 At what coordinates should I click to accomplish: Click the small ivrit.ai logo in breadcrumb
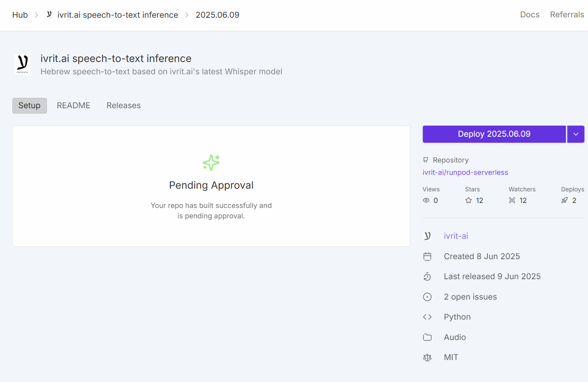click(49, 15)
